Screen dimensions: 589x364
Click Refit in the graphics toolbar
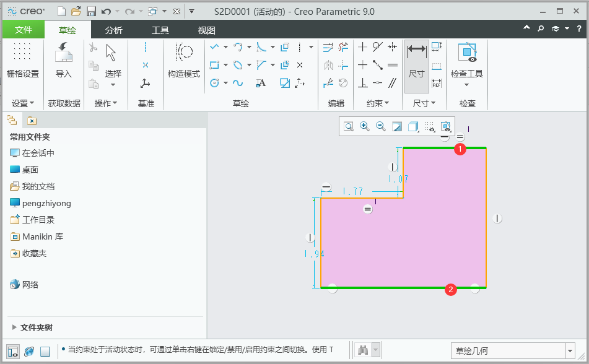[x=349, y=126]
